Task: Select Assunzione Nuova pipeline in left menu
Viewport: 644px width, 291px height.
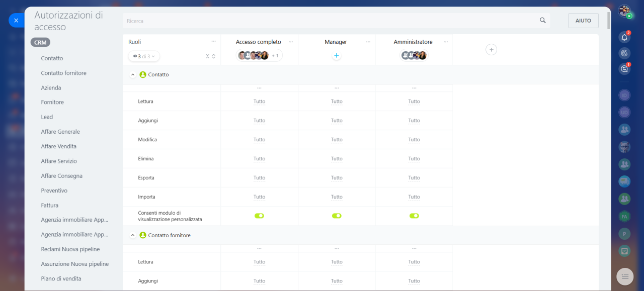Action: click(x=75, y=264)
